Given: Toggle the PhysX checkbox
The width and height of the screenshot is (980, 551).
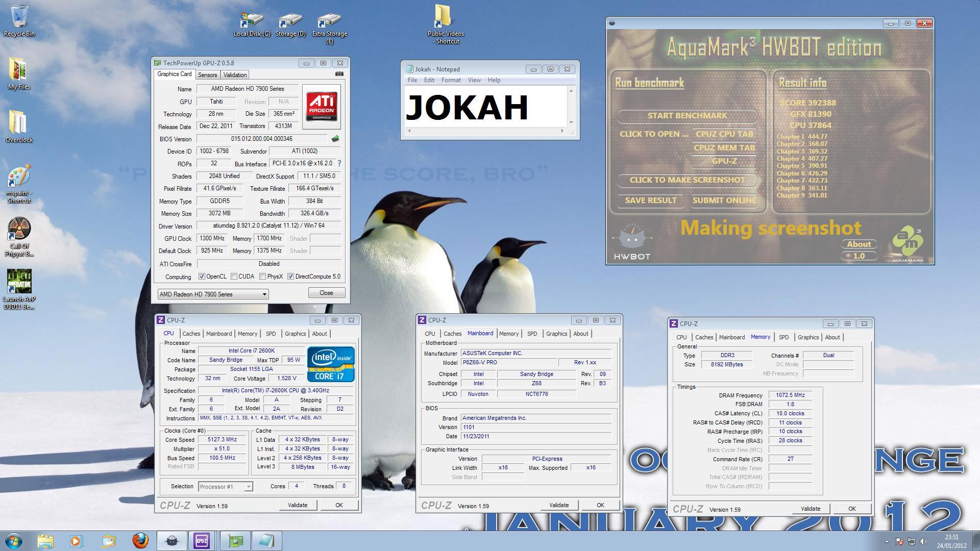Looking at the screenshot, I should pos(262,277).
